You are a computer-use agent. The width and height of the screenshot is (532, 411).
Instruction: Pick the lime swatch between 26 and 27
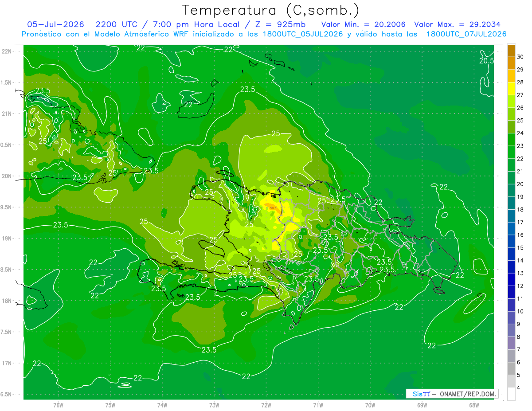pyautogui.click(x=511, y=102)
